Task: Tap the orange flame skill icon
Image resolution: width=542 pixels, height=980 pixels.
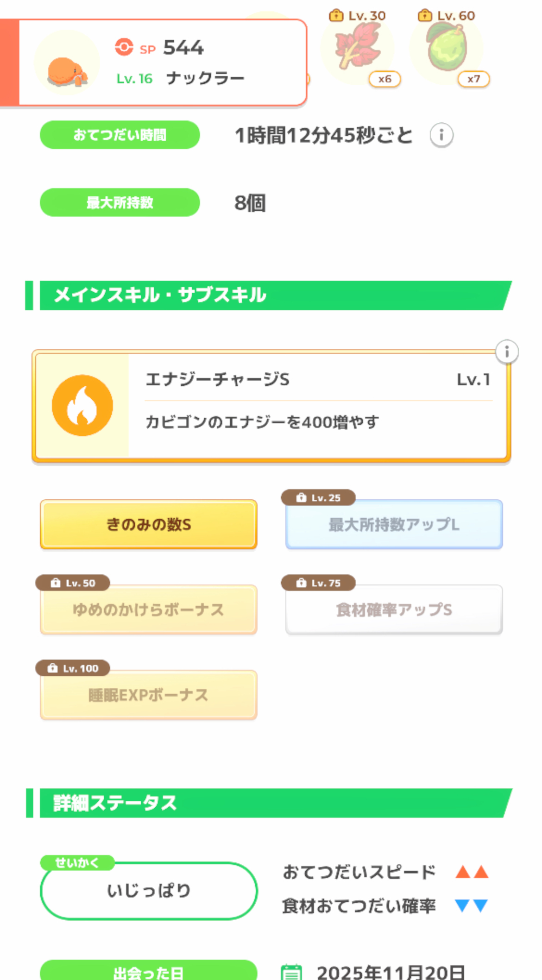Action: tap(82, 405)
